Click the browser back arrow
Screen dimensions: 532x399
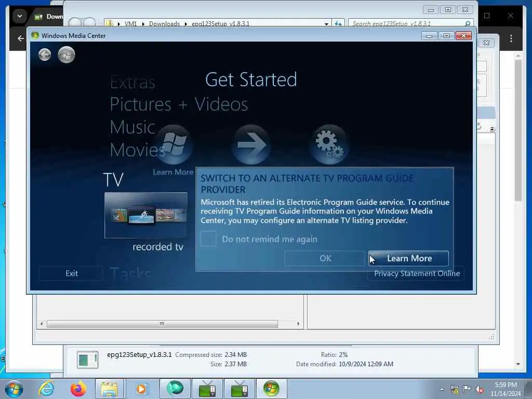[x=21, y=38]
